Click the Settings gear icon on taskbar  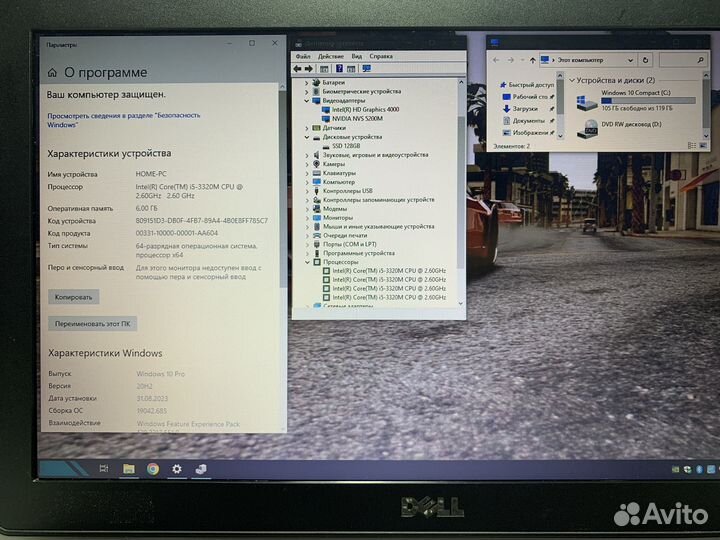[x=177, y=469]
